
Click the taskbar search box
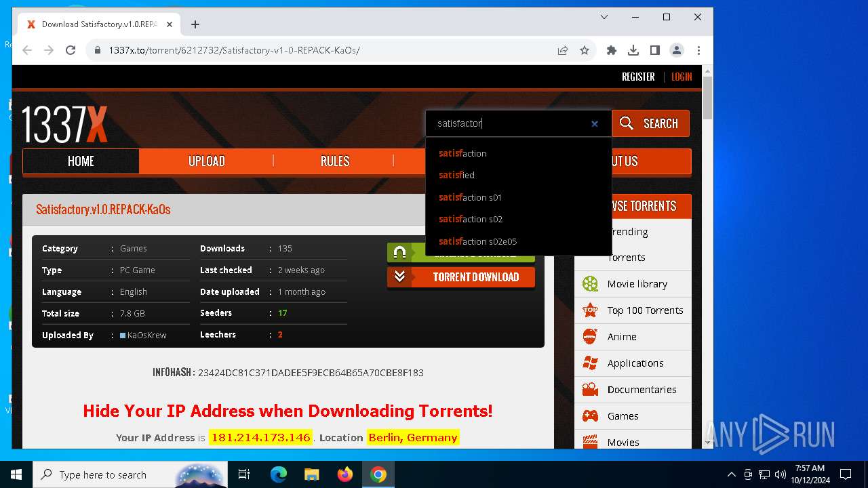tap(130, 474)
